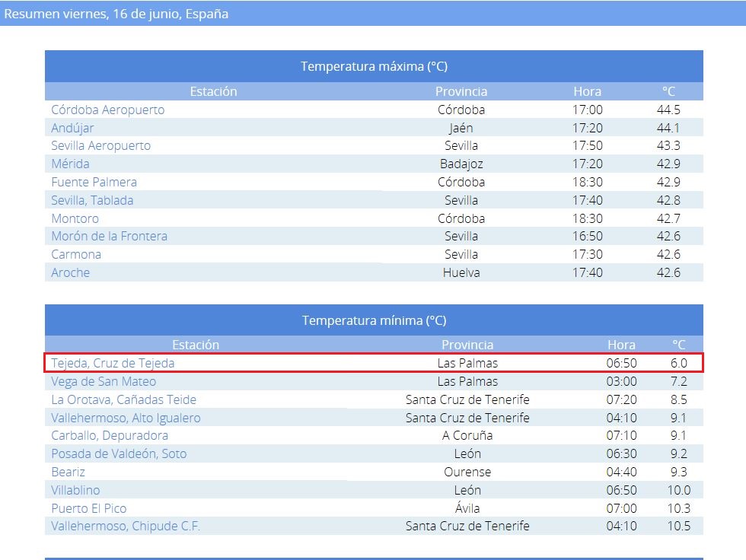Screen dimensions: 746x560
Task: Click the 17:50 time for Sevilla Aeropuerto
Action: tap(587, 145)
